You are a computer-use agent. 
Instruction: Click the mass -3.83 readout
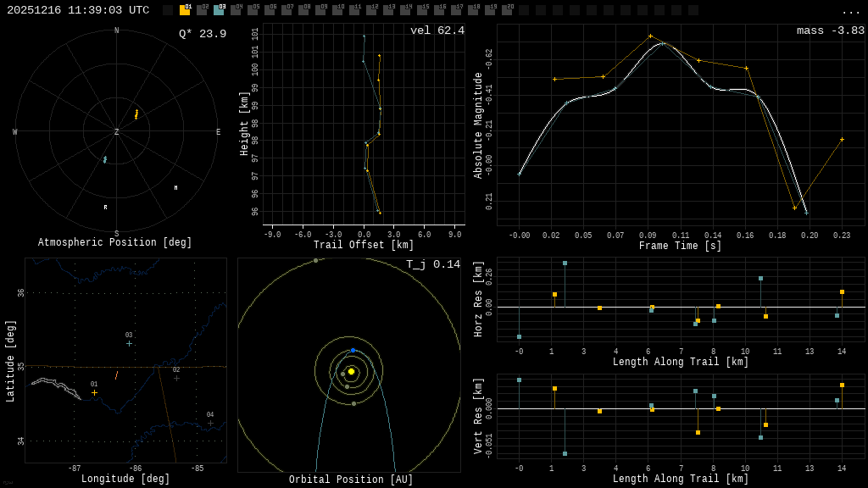tap(830, 31)
